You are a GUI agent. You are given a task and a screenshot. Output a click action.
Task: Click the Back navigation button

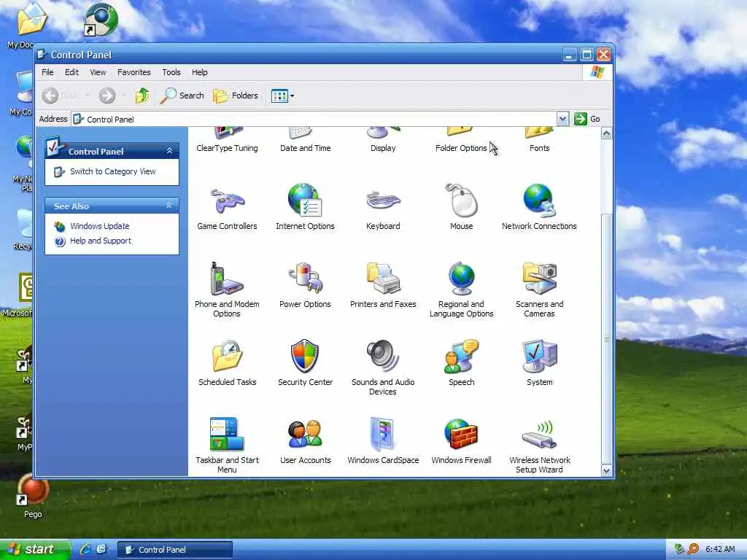60,96
